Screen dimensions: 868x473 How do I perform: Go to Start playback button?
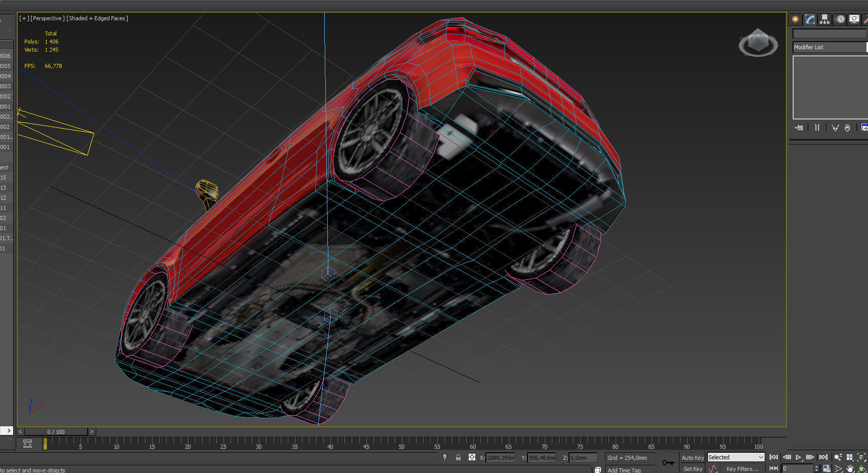[x=774, y=457]
